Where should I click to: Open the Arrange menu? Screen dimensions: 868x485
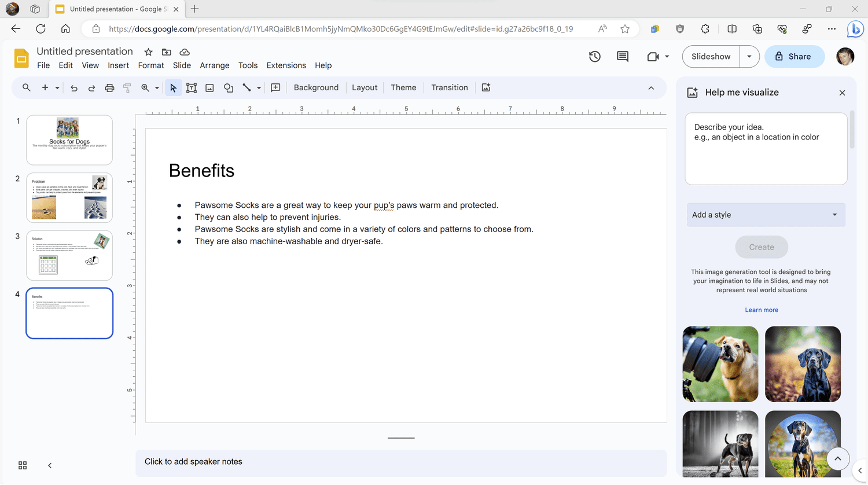[214, 65]
